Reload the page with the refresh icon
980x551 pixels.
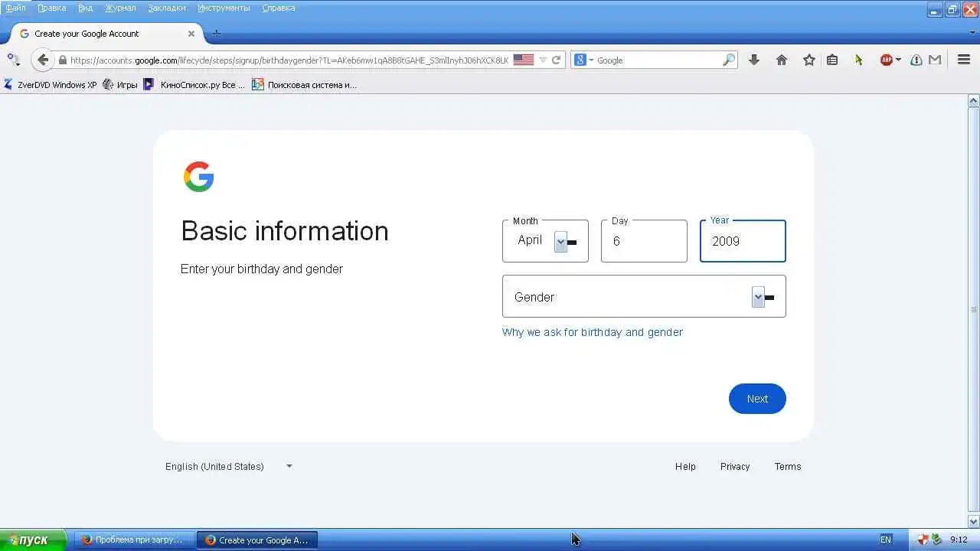(x=557, y=60)
